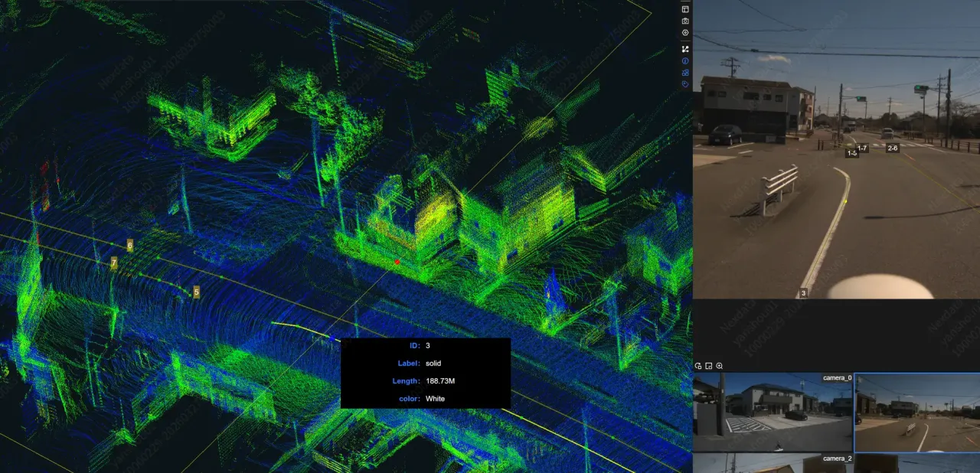Toggle the info display icon
The width and height of the screenshot is (980, 473).
pyautogui.click(x=685, y=60)
